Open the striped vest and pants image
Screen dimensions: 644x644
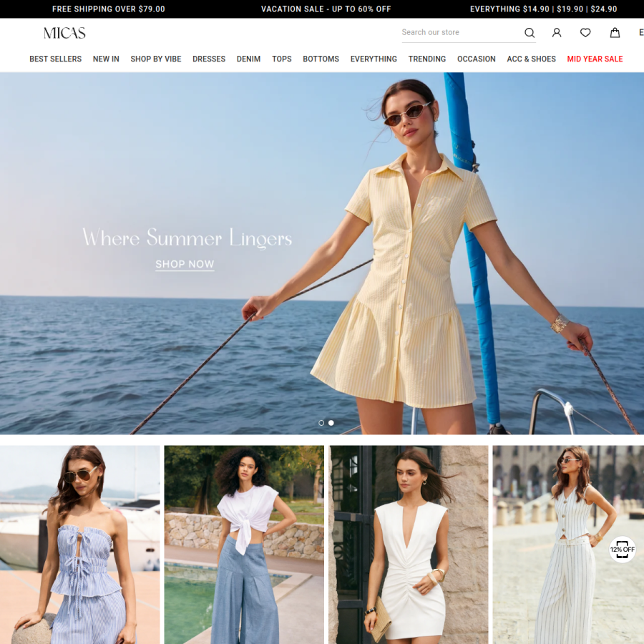tap(568, 545)
